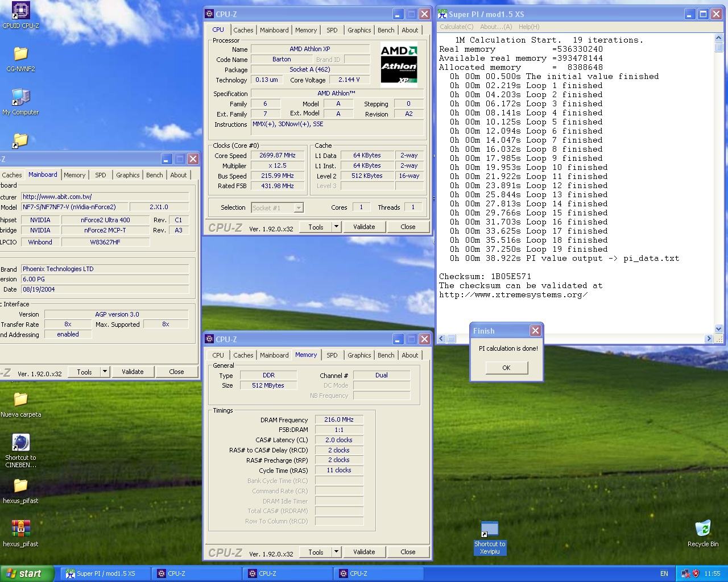Screen dimensions: 728x582
Task: Open the CG-NVNF2 folder icon
Action: click(20, 55)
